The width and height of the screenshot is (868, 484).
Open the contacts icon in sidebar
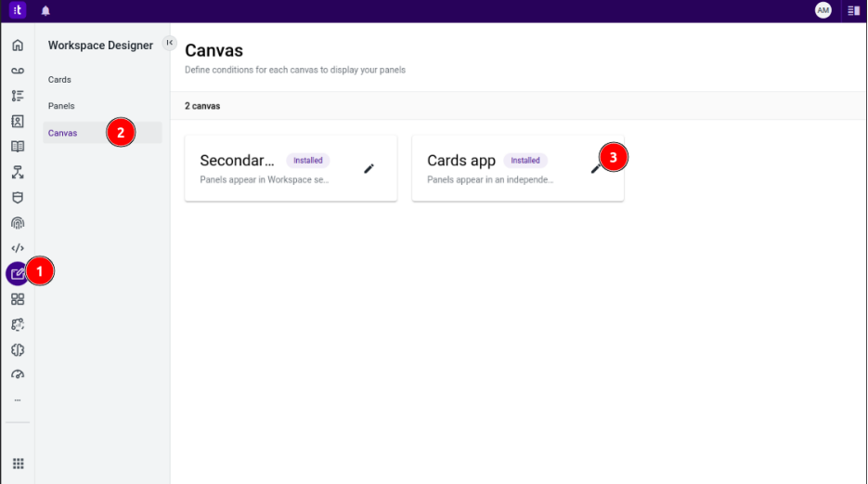click(x=18, y=121)
